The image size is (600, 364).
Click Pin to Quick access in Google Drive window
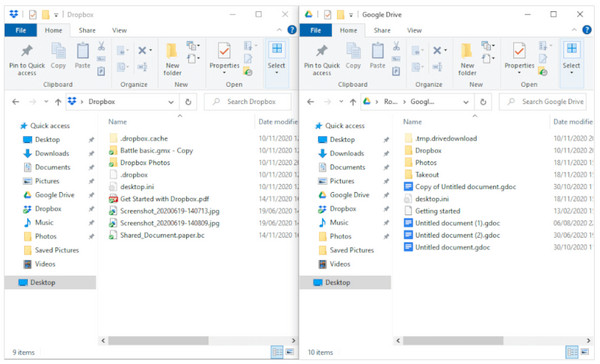[x=322, y=59]
